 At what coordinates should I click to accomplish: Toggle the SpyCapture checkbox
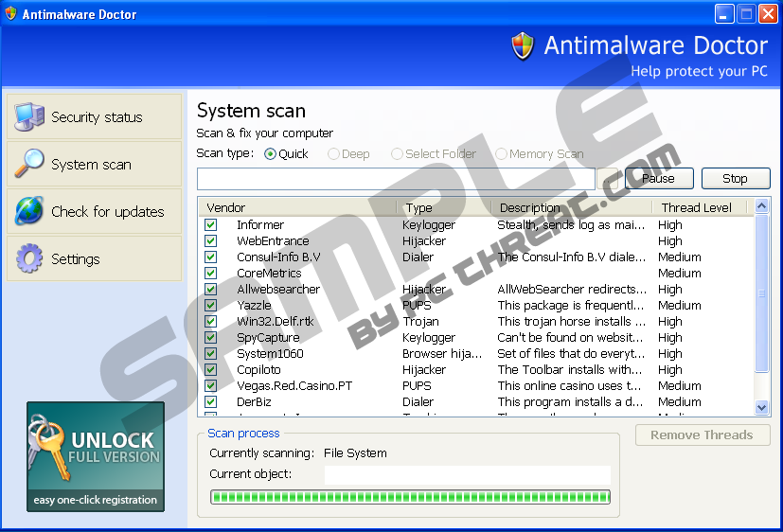point(211,337)
